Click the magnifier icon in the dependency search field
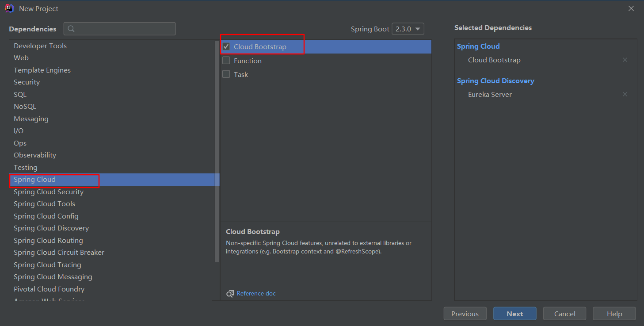644x326 pixels. 71,29
